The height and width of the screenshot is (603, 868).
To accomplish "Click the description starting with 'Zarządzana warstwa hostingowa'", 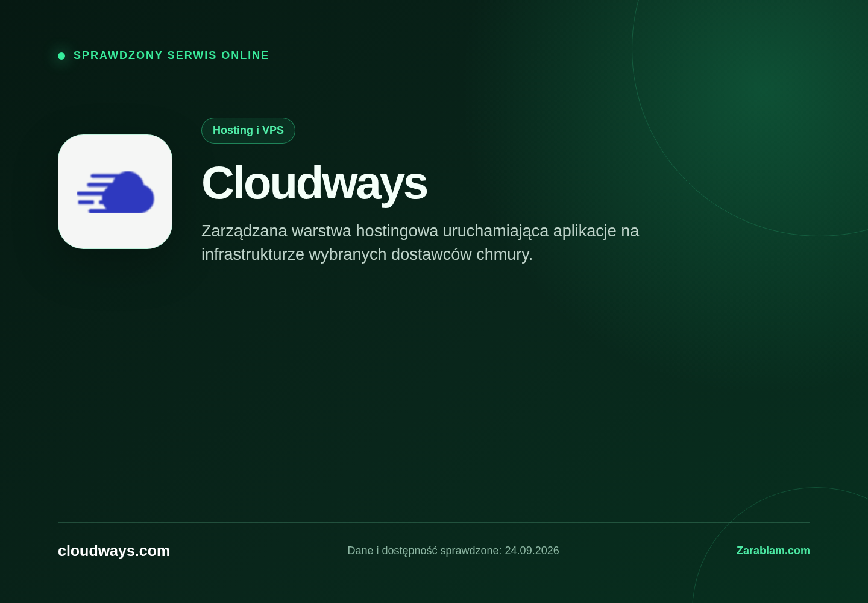I will [420, 242].
